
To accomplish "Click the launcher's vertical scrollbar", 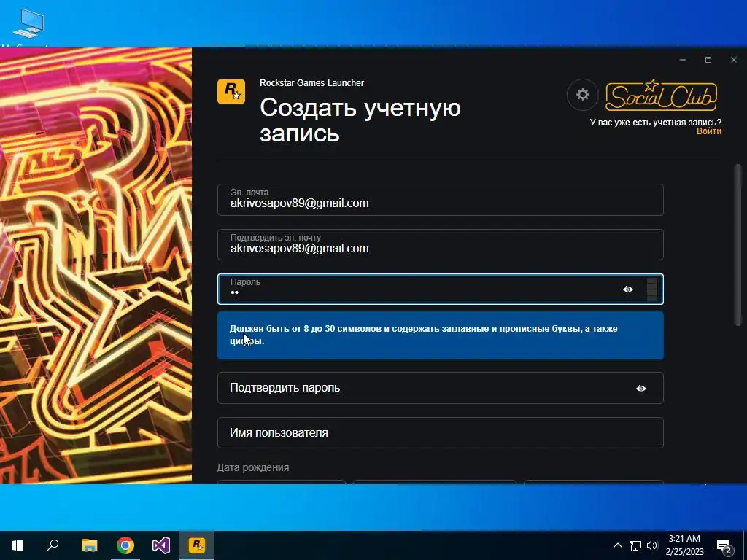I will [x=738, y=245].
